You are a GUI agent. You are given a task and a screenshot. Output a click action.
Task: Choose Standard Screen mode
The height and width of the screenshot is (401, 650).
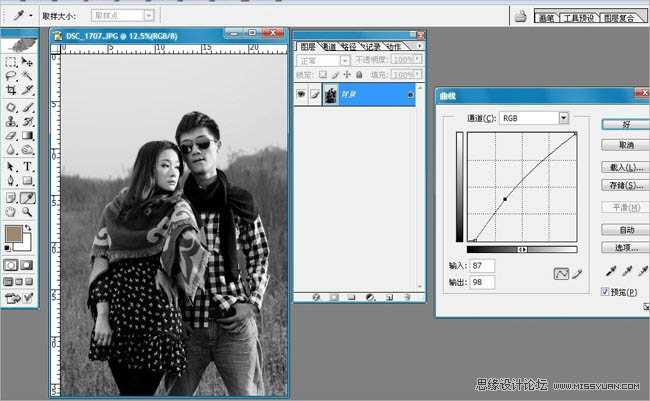(8, 282)
